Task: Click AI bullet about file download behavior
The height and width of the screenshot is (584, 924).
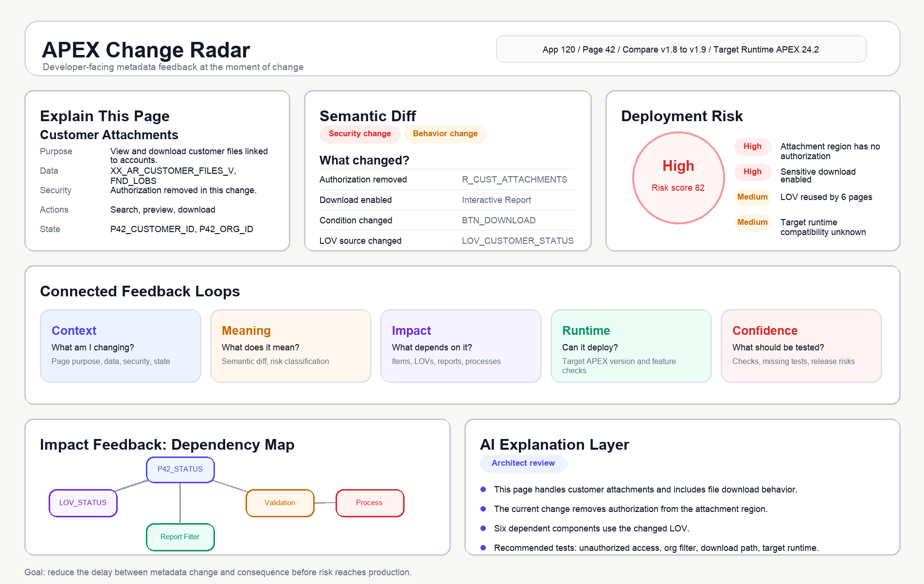Action: (x=646, y=490)
